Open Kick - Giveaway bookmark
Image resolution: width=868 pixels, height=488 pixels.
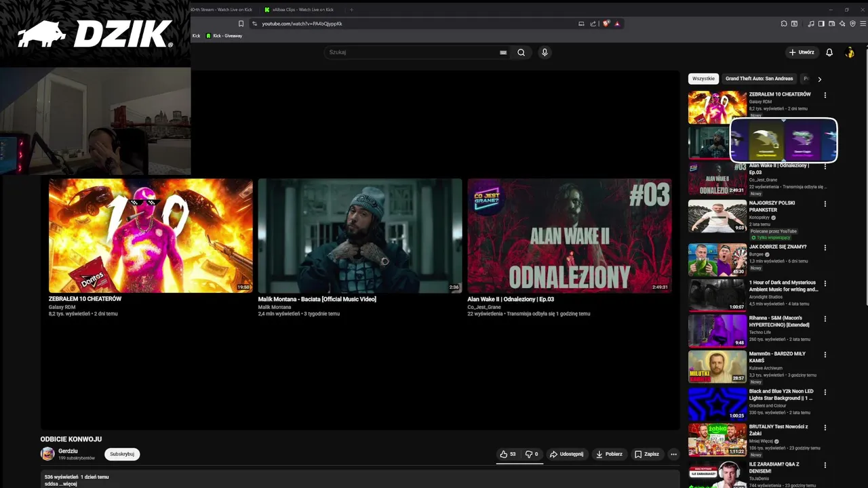pyautogui.click(x=224, y=36)
